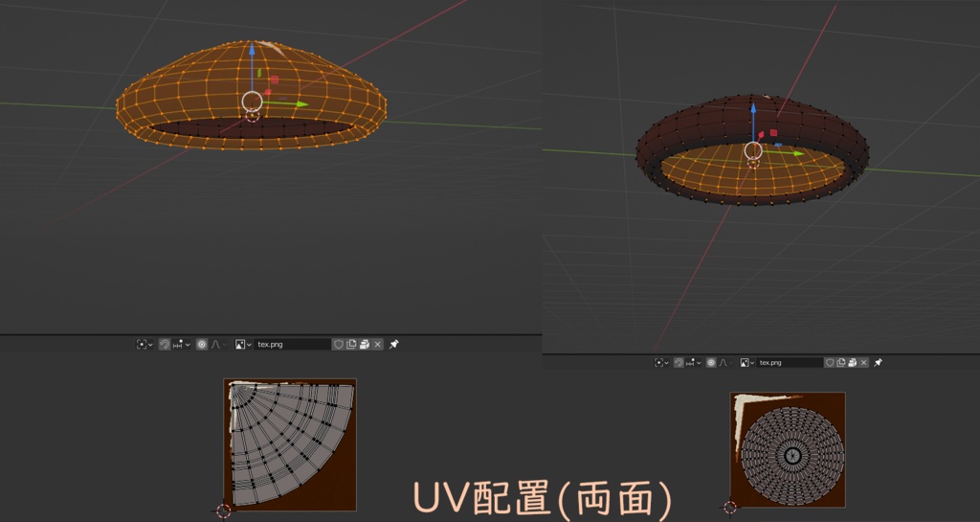Screen dimensions: 980x522
Task: Create new image copy in left UV editor
Action: [351, 345]
